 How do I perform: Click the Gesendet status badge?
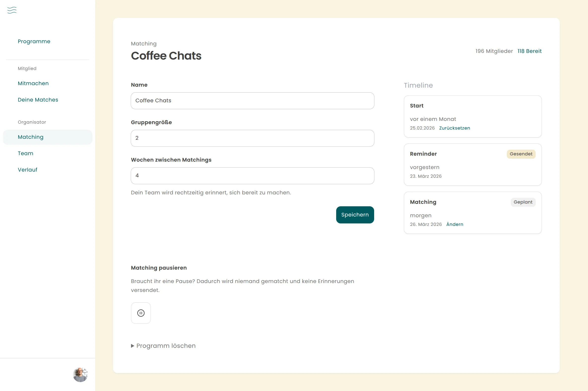[521, 154]
